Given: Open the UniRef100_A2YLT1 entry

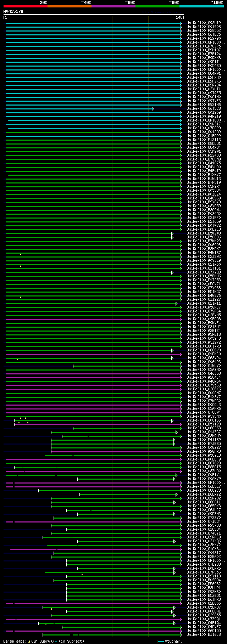Looking at the screenshot, I should 204,89.
